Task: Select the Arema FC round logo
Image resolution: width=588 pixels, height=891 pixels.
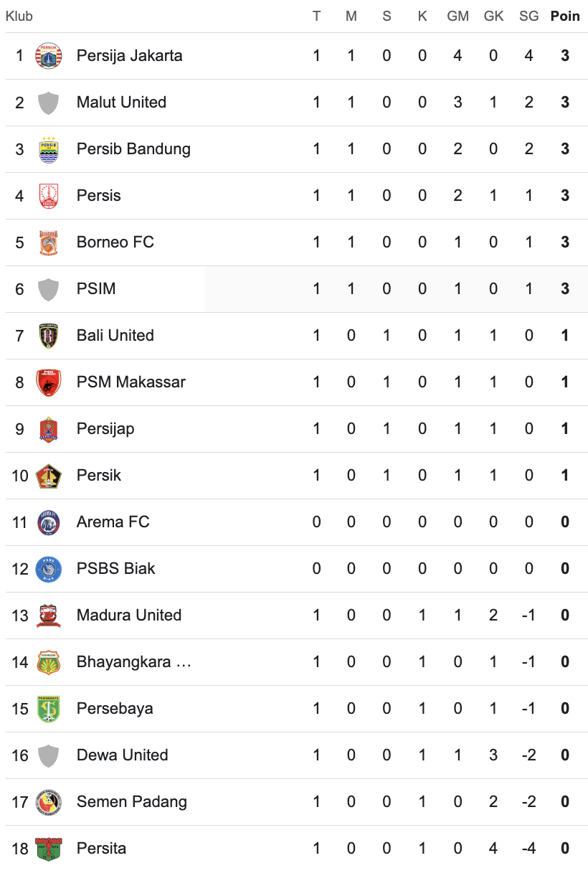Action: coord(49,522)
